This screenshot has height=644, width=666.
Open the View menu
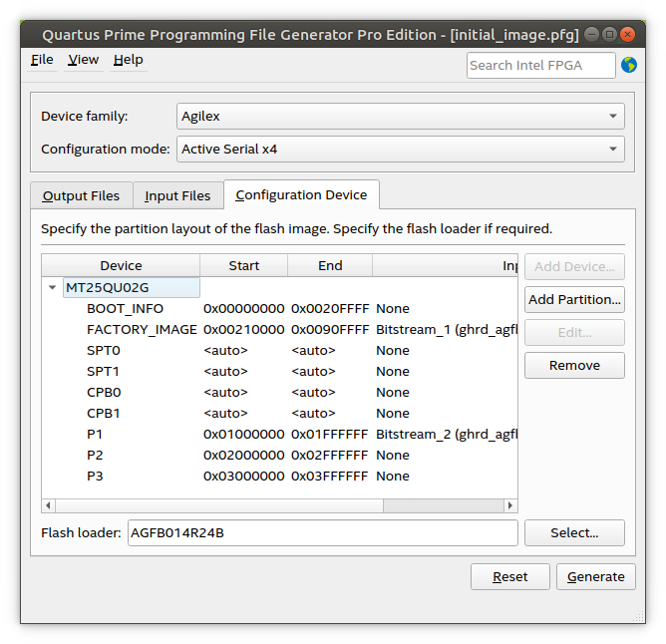coord(83,60)
